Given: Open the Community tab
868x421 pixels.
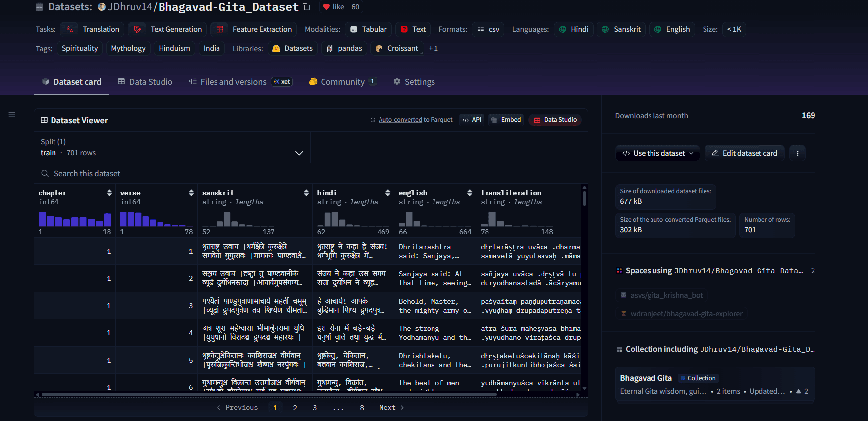Looking at the screenshot, I should point(342,82).
